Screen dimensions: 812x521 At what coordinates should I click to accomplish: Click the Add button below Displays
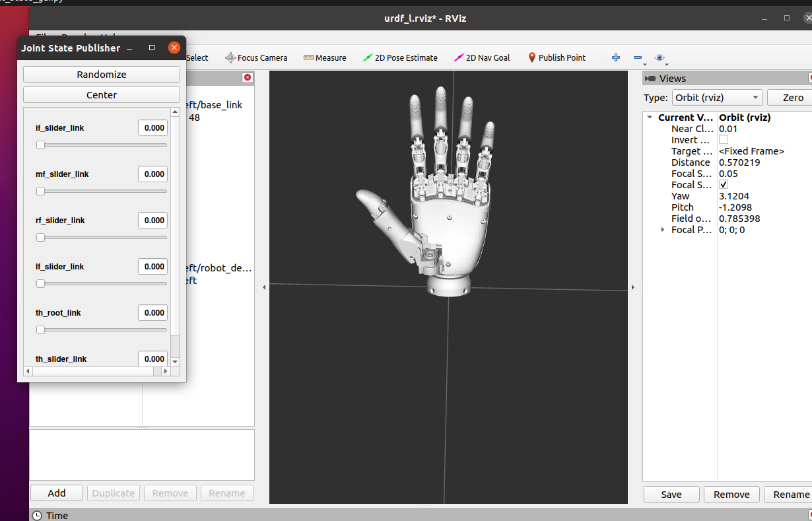tap(57, 493)
